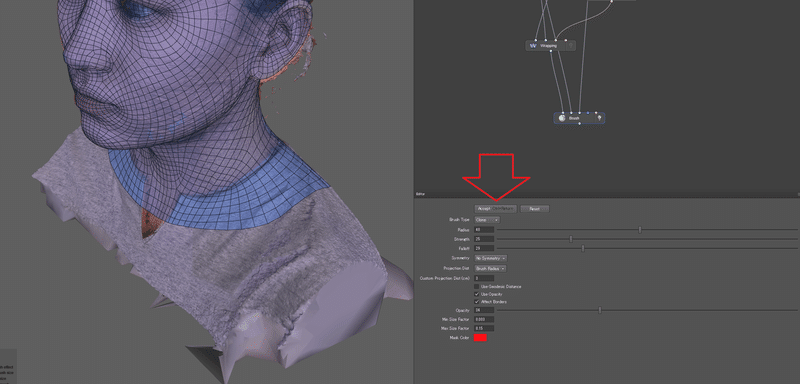Open the Mask Color red swatch
800x384 pixels.
[x=481, y=338]
